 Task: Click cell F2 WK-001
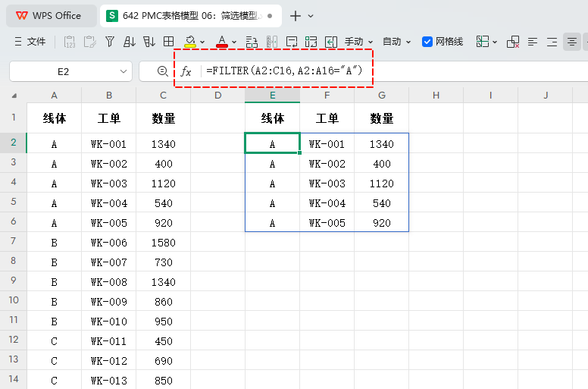pos(327,144)
